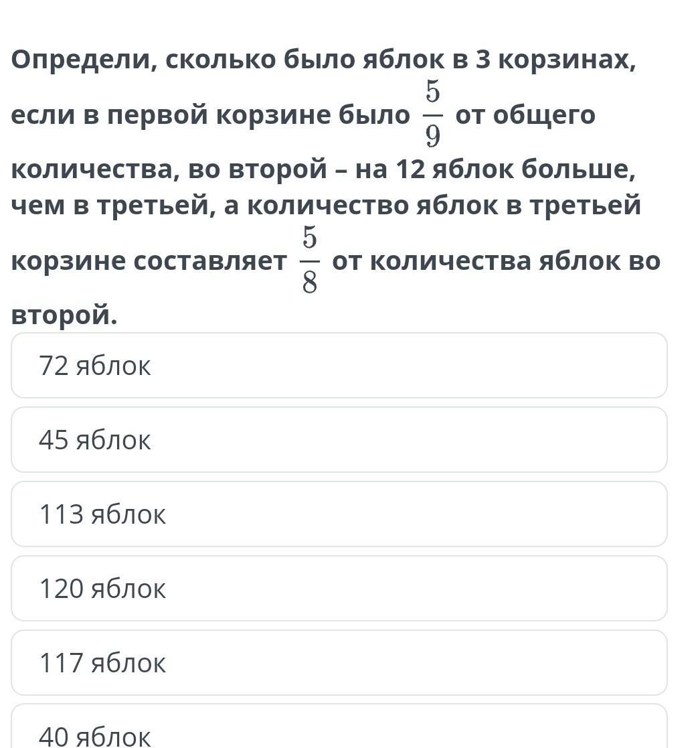This screenshot has width=700, height=748.
Task: Click the final word 'второй.' of the question
Action: coord(64,315)
